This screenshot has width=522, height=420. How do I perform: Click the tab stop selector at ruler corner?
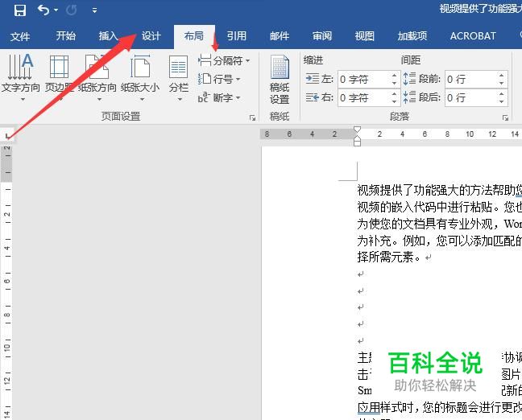pyautogui.click(x=7, y=135)
